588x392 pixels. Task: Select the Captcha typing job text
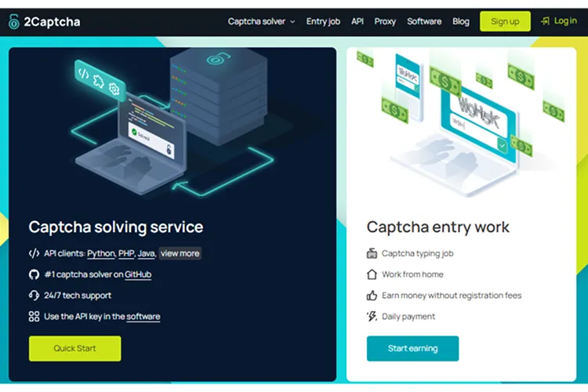(x=418, y=253)
